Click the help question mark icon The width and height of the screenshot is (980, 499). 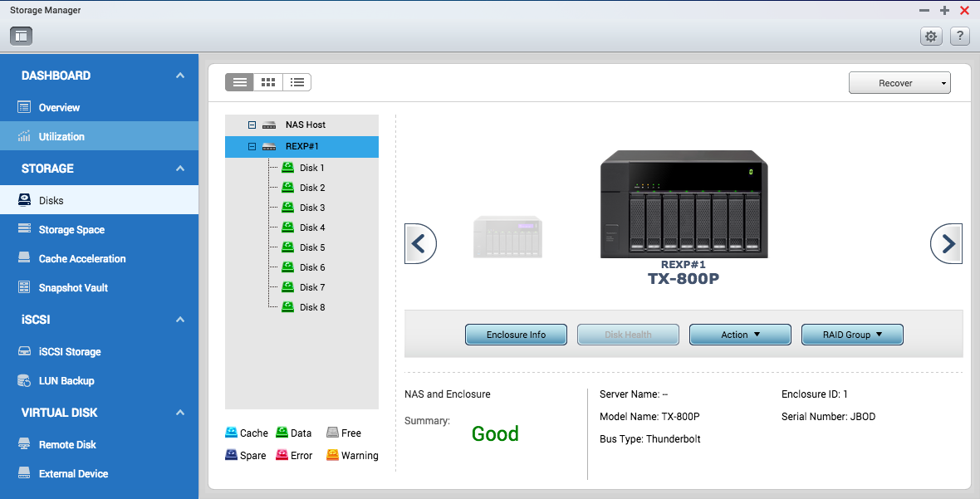[959, 36]
